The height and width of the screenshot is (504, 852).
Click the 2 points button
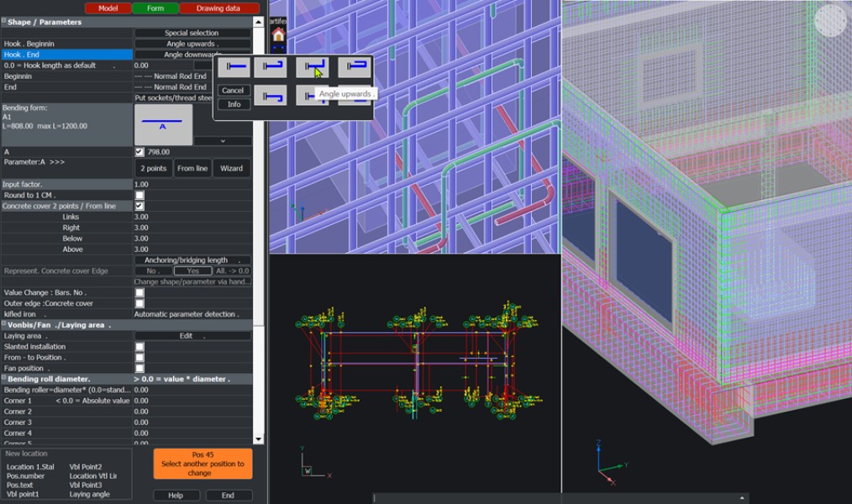(153, 168)
